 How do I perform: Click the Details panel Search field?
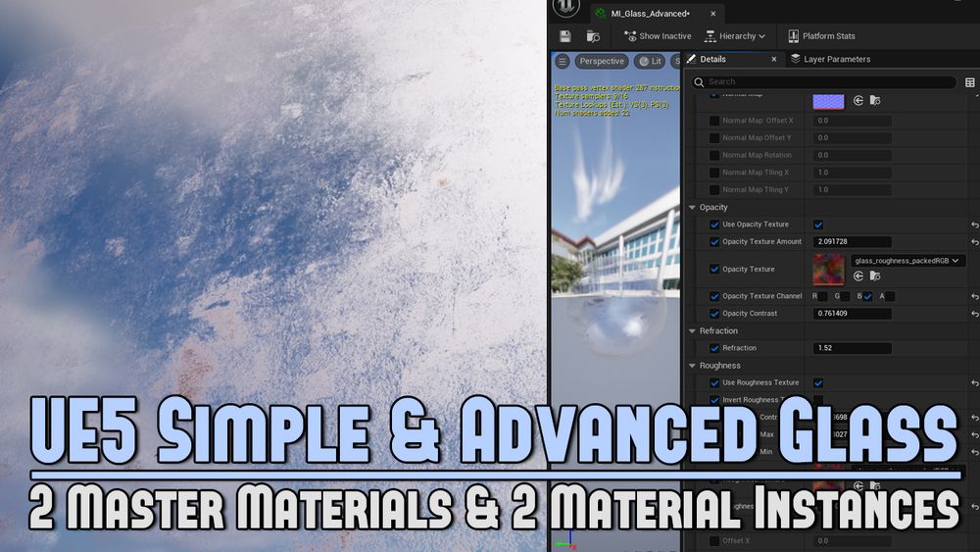coord(824,82)
